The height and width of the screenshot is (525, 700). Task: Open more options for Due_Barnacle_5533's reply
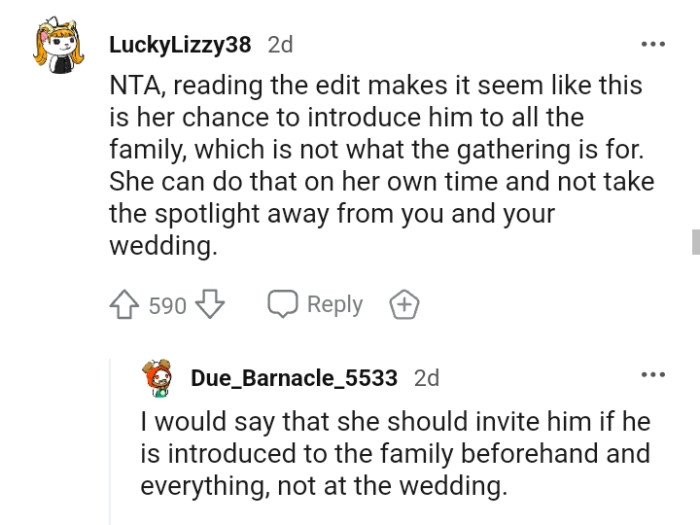(653, 374)
